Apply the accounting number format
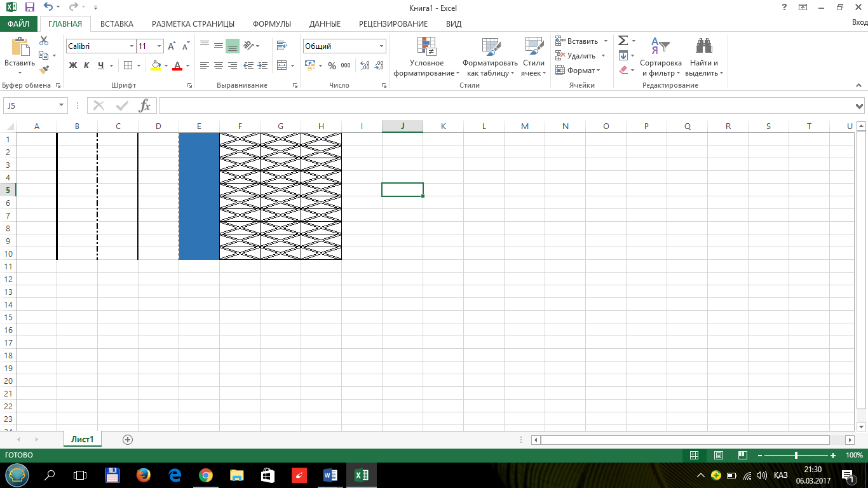Image resolution: width=868 pixels, height=488 pixels. pos(310,65)
